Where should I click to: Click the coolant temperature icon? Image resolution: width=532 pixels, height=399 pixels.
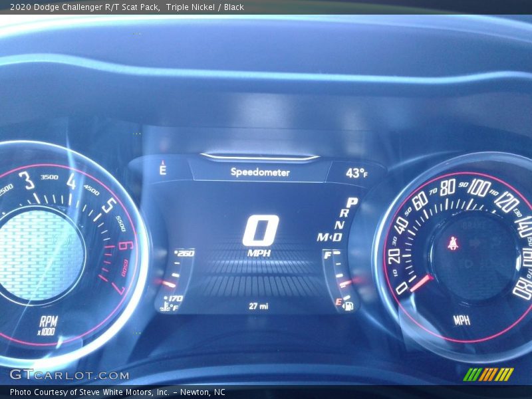tap(166, 307)
